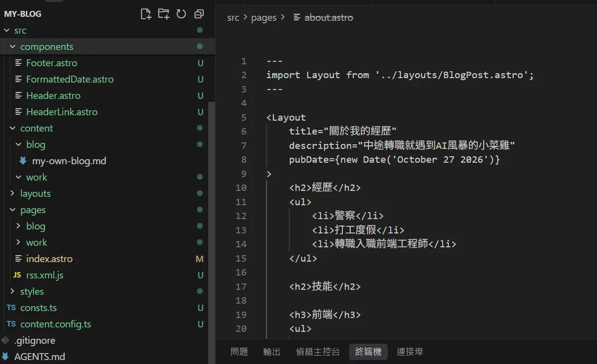Click line number 11 in the gutter

coord(241,202)
